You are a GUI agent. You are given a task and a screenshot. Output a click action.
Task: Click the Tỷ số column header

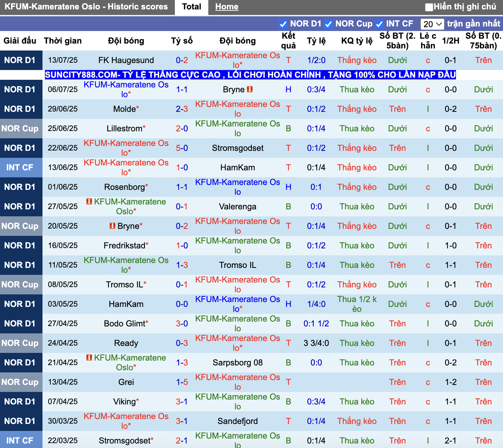tap(182, 41)
